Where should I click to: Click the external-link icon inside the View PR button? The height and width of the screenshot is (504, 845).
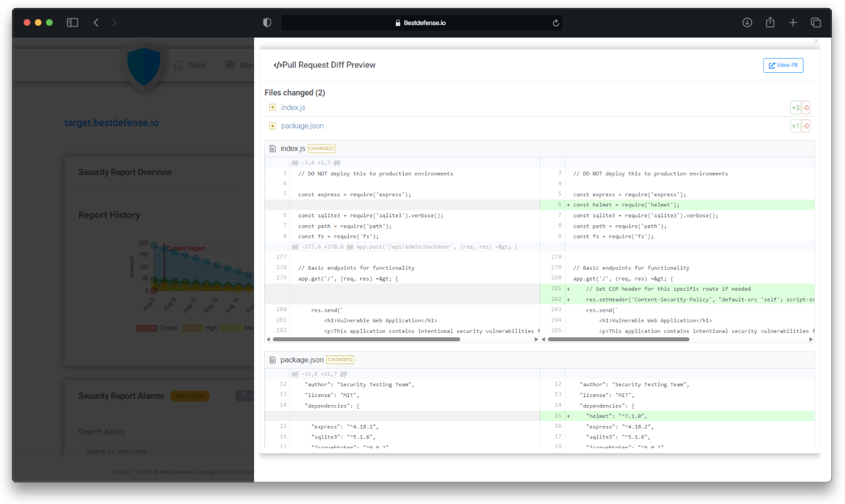pos(772,65)
